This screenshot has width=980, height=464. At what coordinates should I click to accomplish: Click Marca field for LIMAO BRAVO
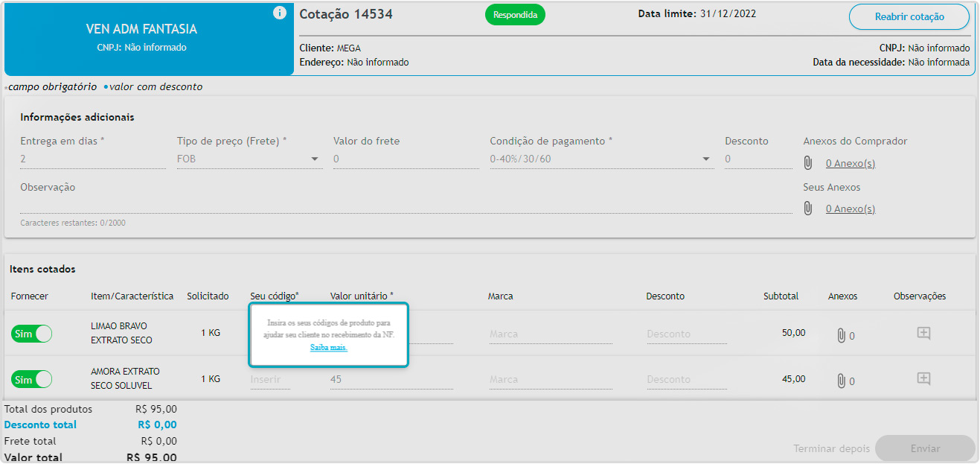click(x=550, y=334)
